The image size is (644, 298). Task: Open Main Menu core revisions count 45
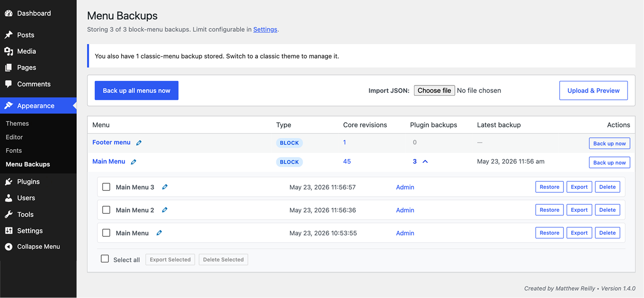(347, 162)
